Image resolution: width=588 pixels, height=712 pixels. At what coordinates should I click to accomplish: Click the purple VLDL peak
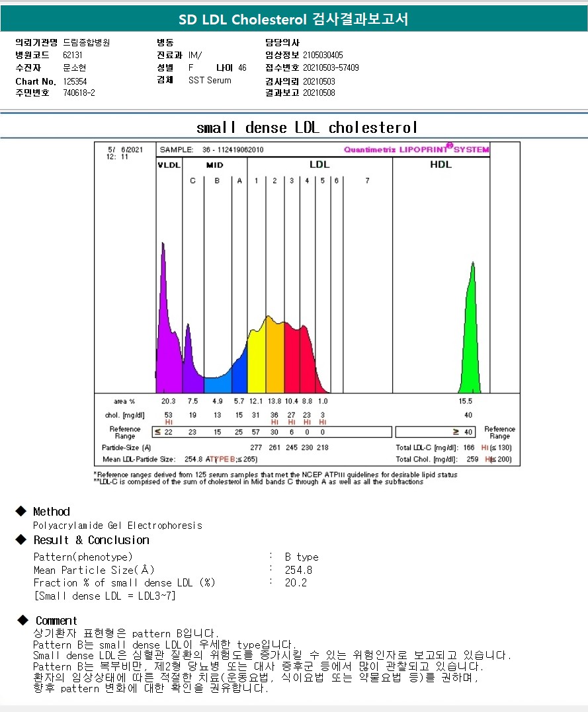click(x=166, y=327)
